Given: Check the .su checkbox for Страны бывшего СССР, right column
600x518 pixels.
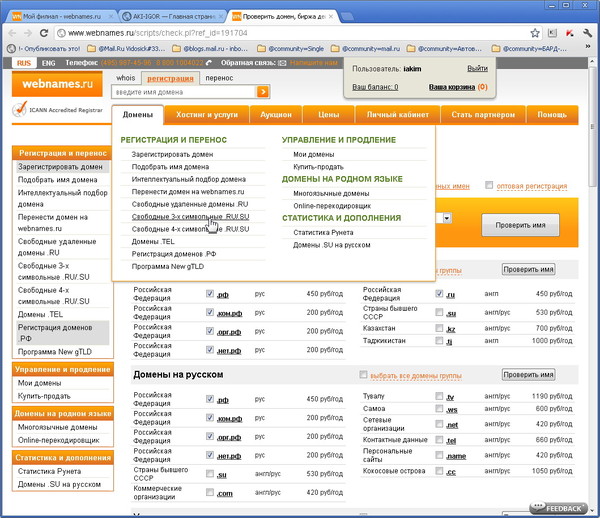Looking at the screenshot, I should 439,312.
